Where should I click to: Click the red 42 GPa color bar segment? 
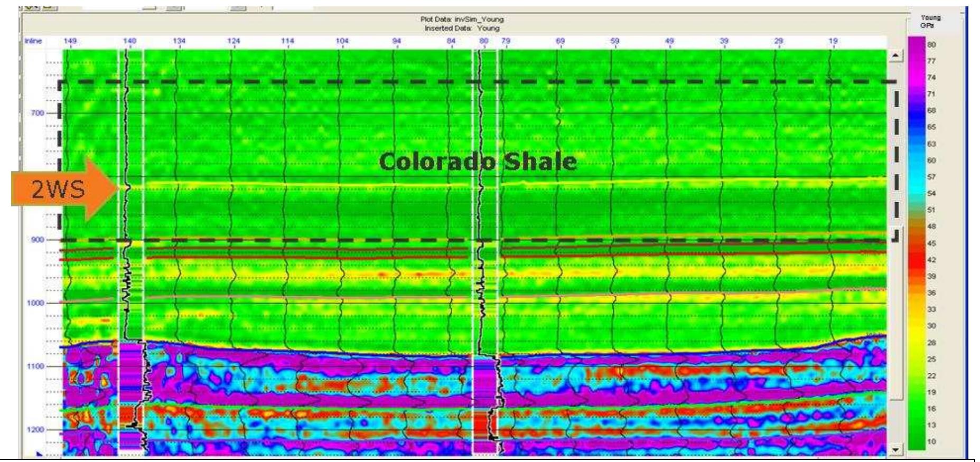(917, 260)
